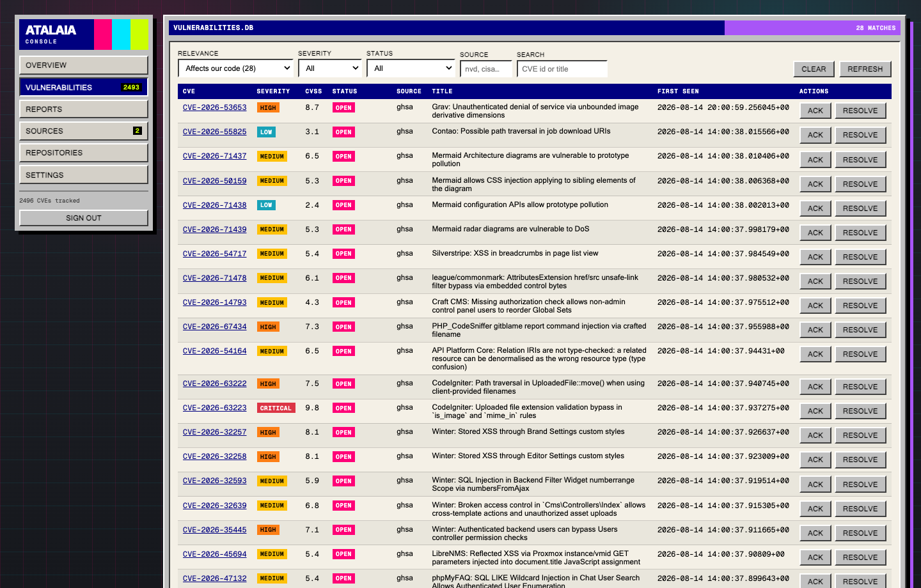Open the CVE-2026-54717 link
Viewport: 921px width, 588px height.
click(x=214, y=254)
